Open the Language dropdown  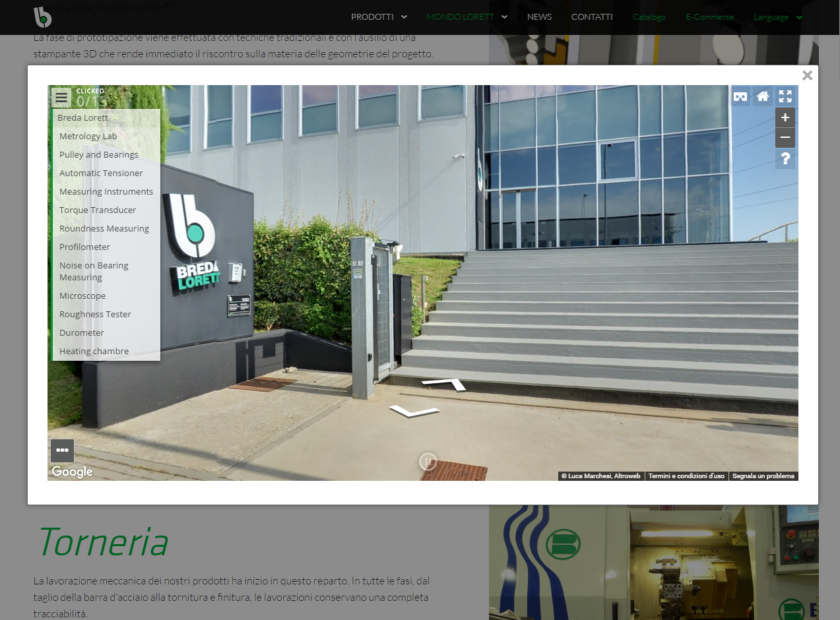pos(778,17)
